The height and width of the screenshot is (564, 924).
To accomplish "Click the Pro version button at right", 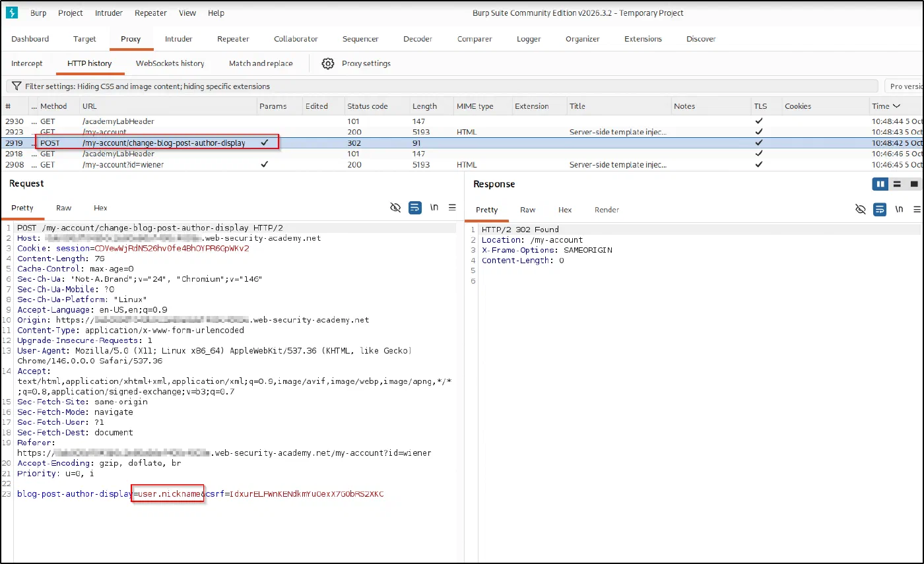I will pyautogui.click(x=904, y=86).
